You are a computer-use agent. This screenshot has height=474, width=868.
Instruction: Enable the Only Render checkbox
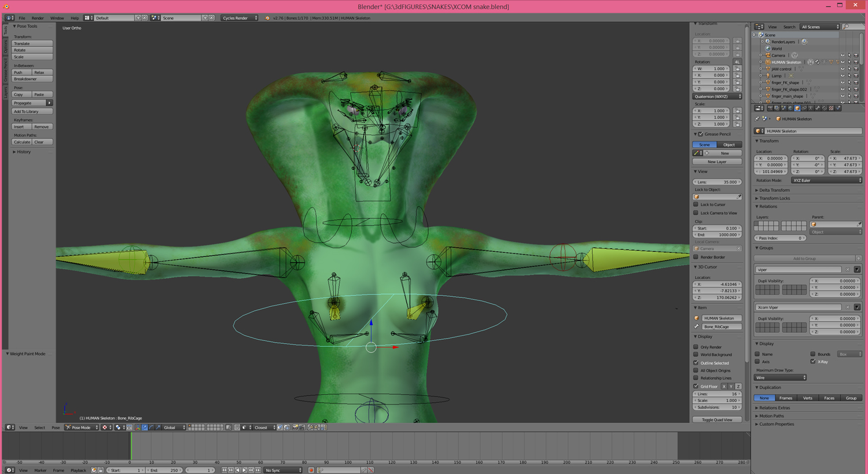click(x=696, y=347)
